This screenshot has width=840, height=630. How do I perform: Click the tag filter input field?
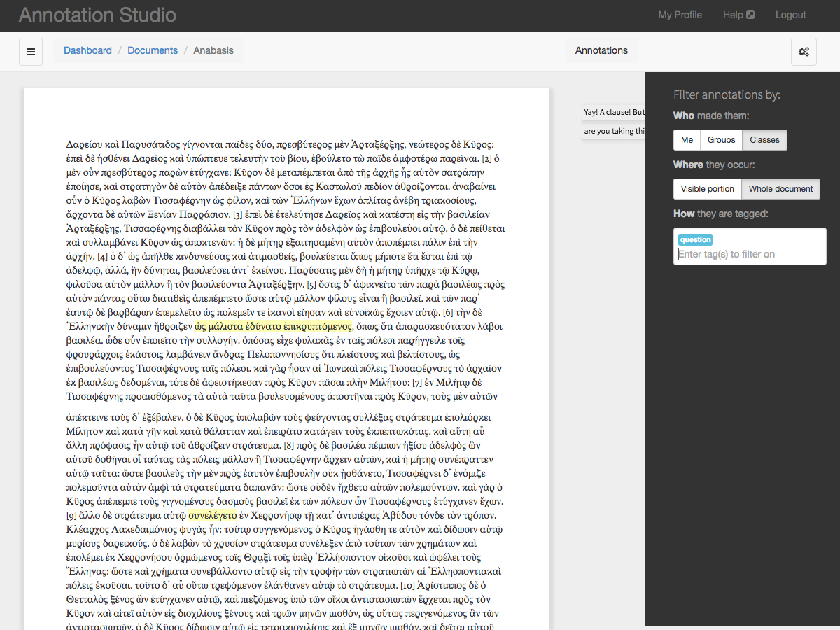point(749,254)
